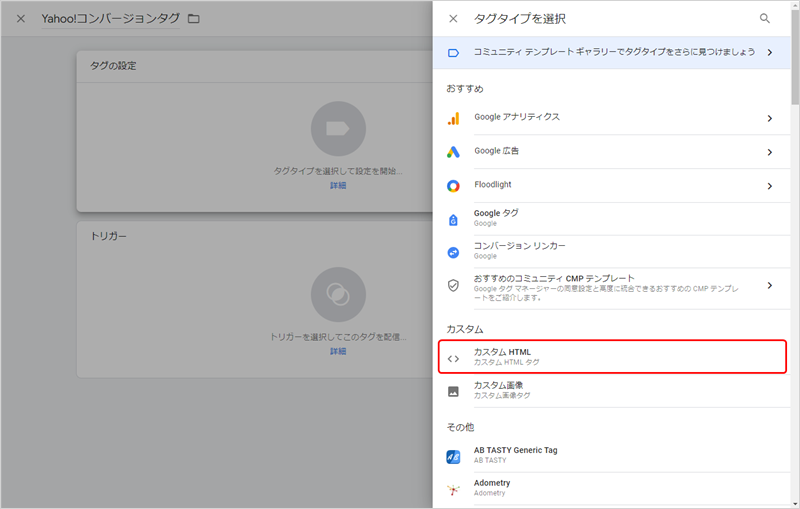The height and width of the screenshot is (509, 800).
Task: Select the AB TASTY Generic Tag
Action: pos(612,455)
